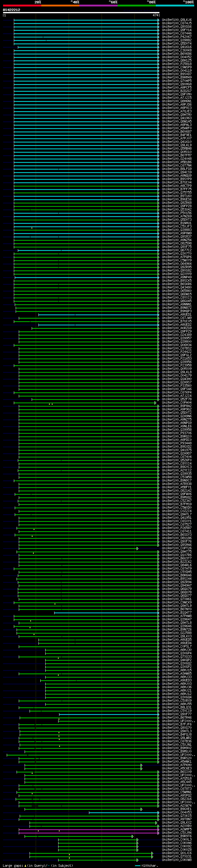Select the hit label UniRef100_Q9XGG6
The image size is (197, 868).
pos(176,26)
